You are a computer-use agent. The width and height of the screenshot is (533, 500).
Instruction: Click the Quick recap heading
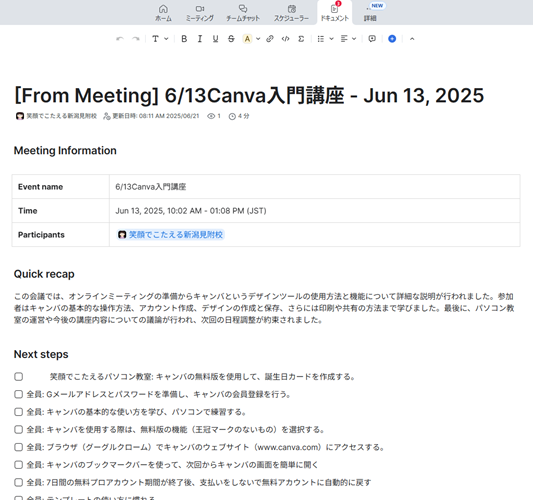pyautogui.click(x=44, y=274)
